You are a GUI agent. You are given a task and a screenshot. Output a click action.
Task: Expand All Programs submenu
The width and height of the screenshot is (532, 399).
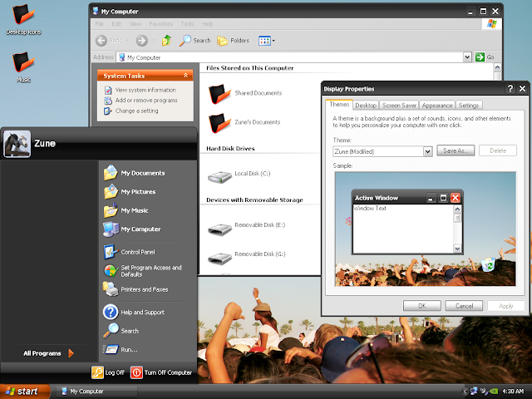point(48,353)
